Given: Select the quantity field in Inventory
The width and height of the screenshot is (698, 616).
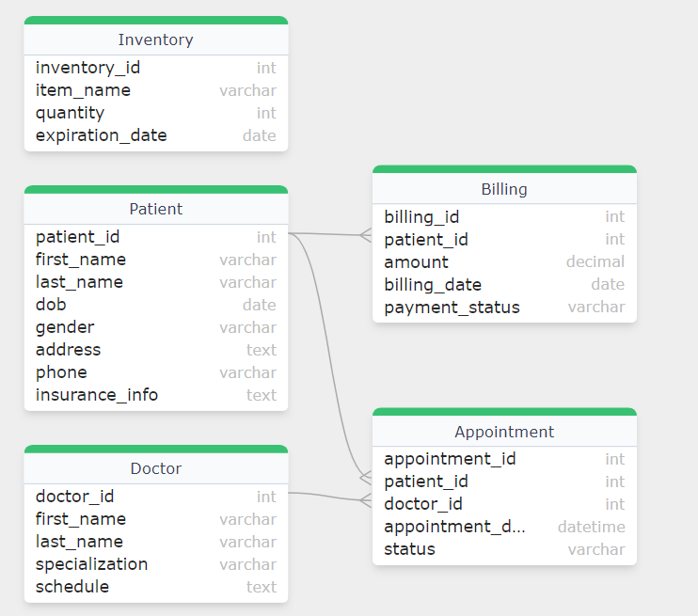Looking at the screenshot, I should (x=155, y=113).
